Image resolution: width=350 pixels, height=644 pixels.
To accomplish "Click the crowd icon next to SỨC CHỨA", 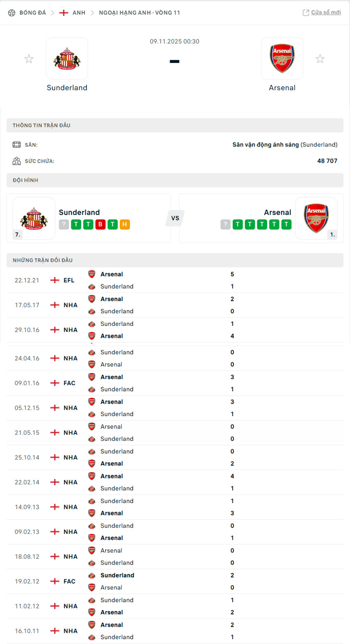I will click(x=17, y=161).
